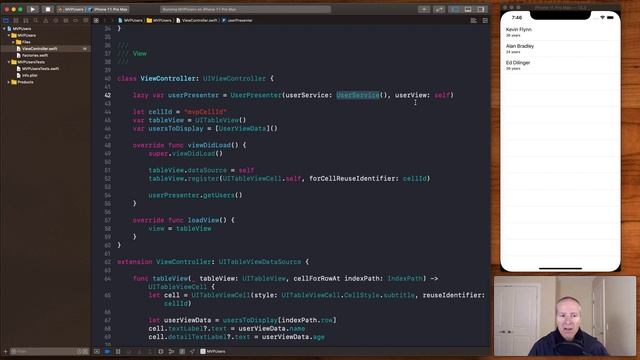Click UserPresenter symbol in jump bar
Screen dimensions: 640x360
tap(237, 20)
